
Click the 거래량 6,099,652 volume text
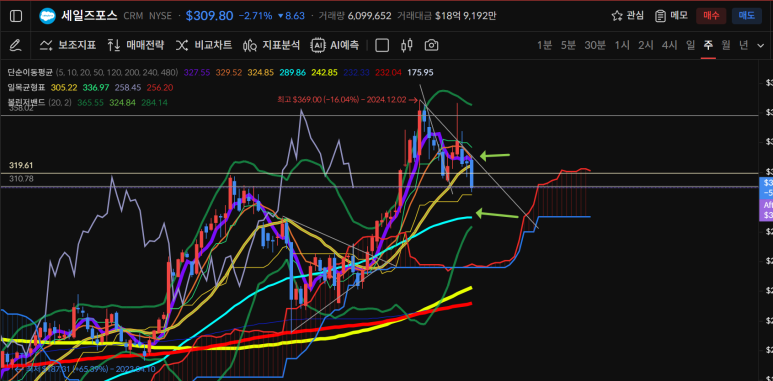pos(355,16)
